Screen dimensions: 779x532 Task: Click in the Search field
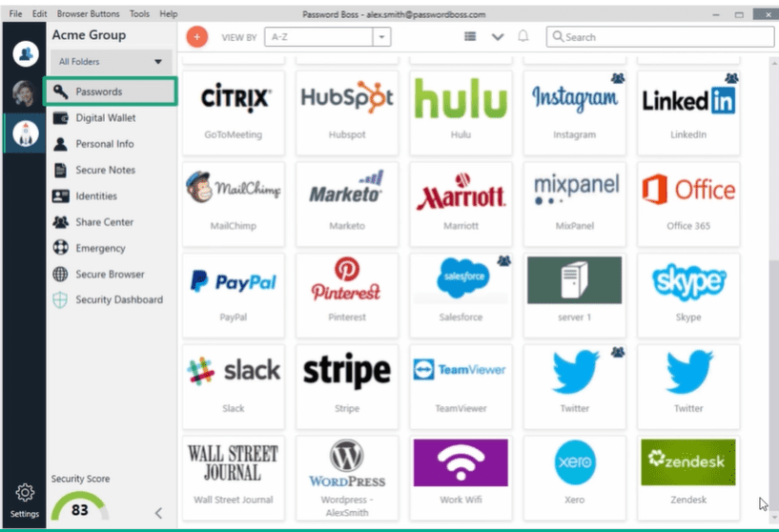click(x=660, y=37)
